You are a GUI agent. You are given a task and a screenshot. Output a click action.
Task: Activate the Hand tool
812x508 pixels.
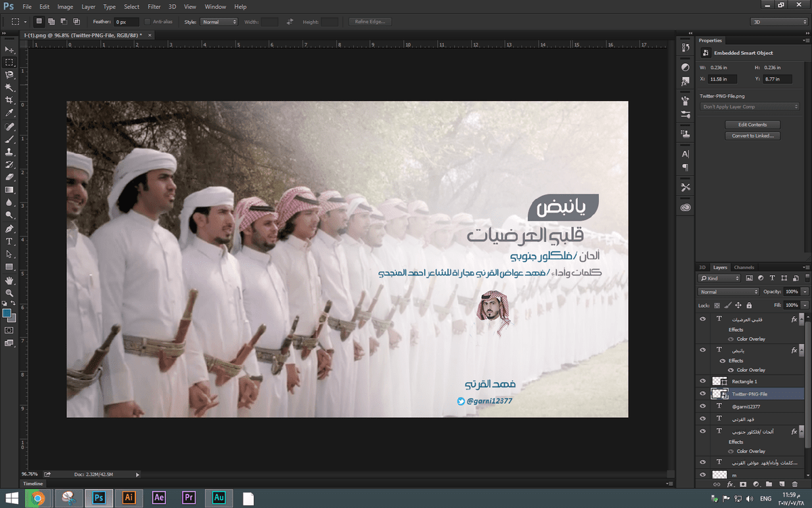9,280
